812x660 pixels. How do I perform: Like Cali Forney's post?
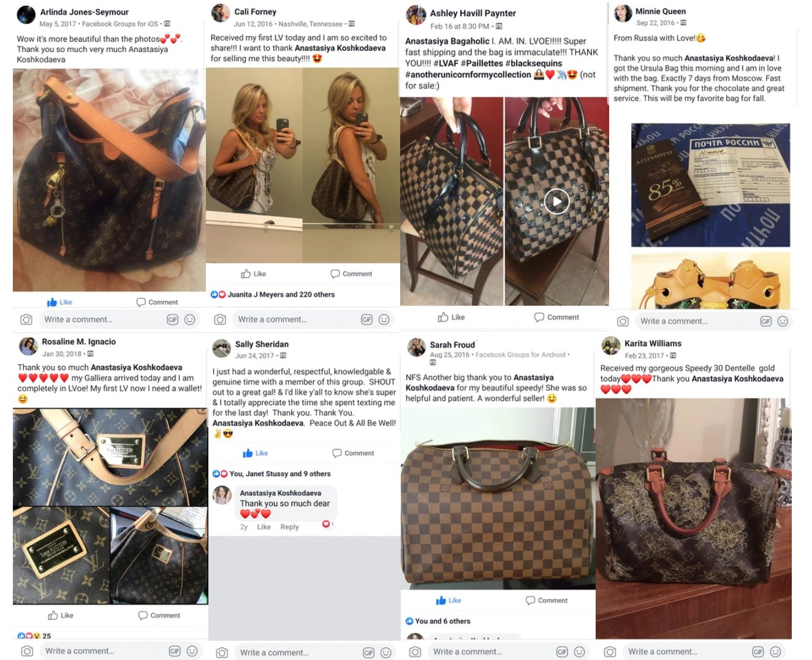[254, 274]
